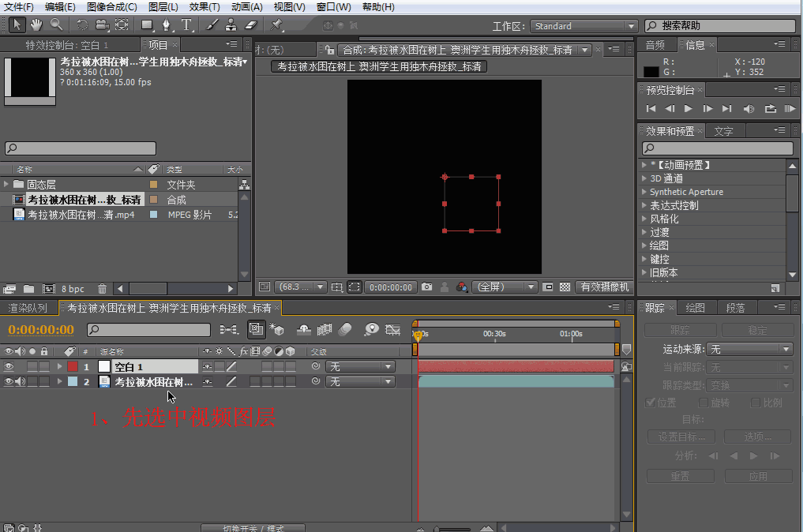This screenshot has width=803, height=532.
Task: Click the new composition icon in Project panel
Action: pos(49,289)
